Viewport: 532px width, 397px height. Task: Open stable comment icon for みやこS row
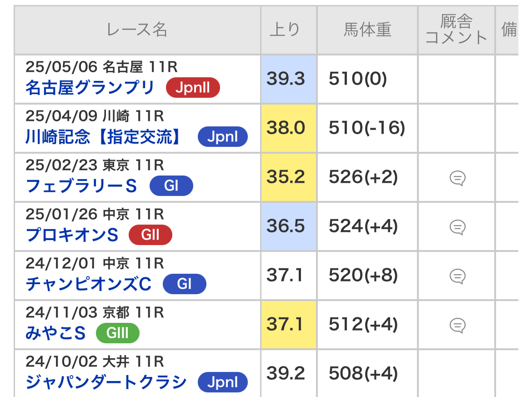(457, 326)
